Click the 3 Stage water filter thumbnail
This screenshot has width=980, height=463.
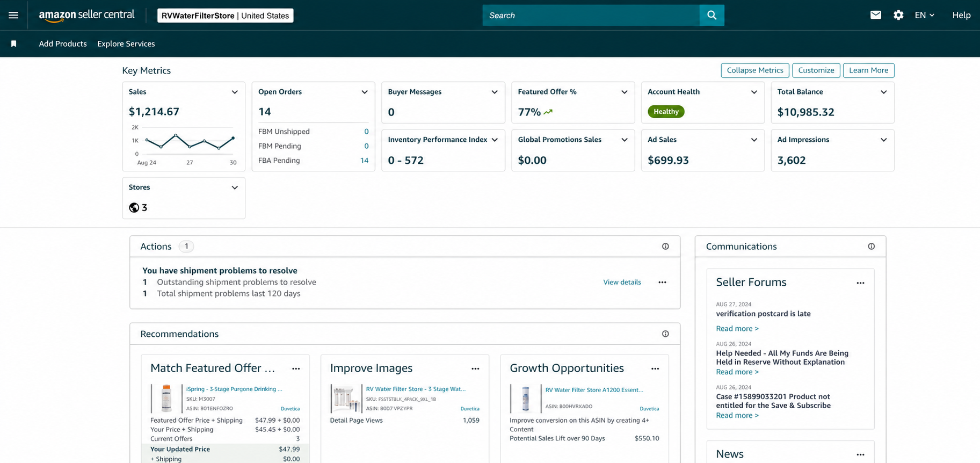[x=345, y=398]
